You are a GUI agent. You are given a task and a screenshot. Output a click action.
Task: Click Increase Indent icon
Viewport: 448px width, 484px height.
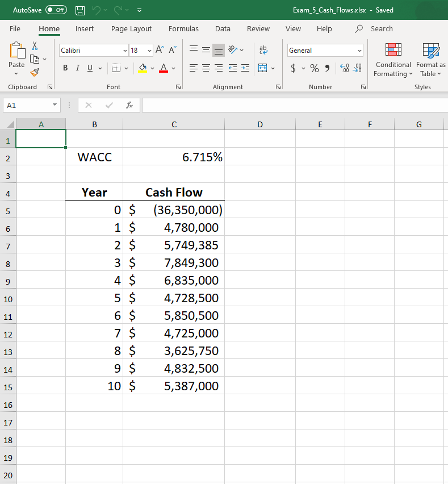click(x=245, y=68)
